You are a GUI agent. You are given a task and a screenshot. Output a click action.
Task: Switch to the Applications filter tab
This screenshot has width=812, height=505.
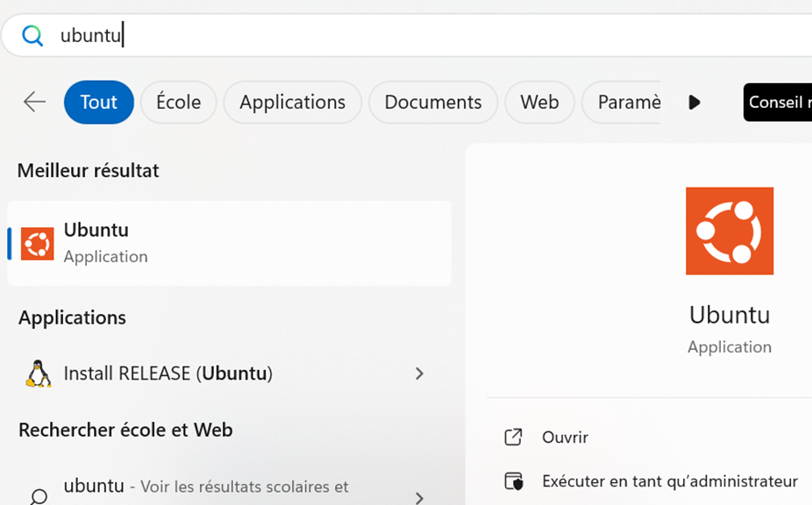(x=293, y=102)
